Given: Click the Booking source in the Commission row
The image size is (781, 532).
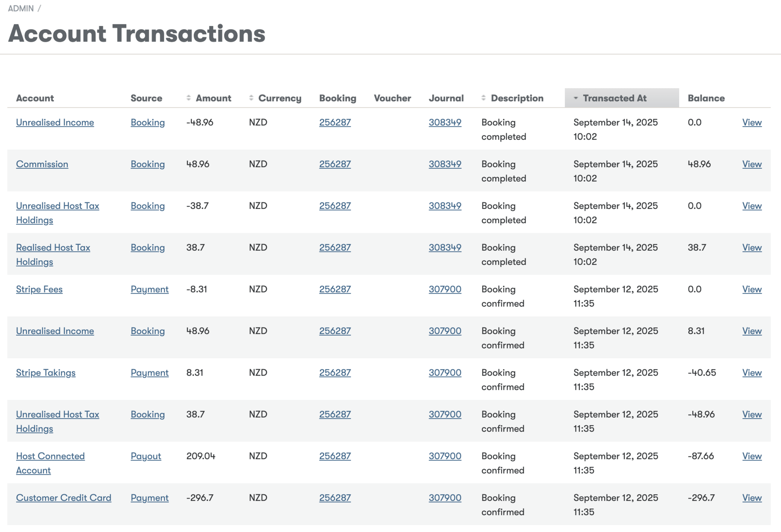Looking at the screenshot, I should click(x=148, y=164).
